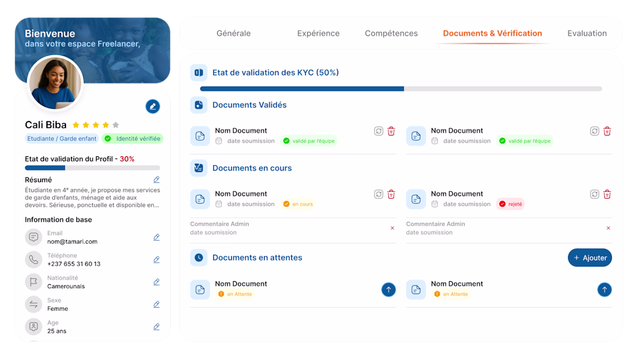Click first pending document's 'en Attente' badge
The height and width of the screenshot is (364, 637).
click(235, 294)
